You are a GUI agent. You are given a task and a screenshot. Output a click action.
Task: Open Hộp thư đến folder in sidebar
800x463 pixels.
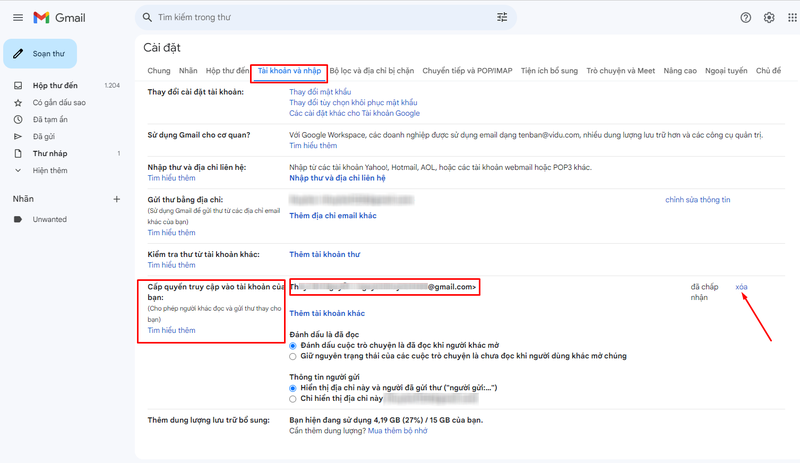pos(55,85)
